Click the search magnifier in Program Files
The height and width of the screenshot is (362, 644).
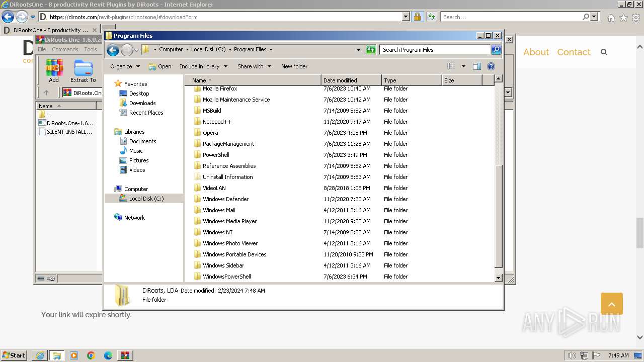pos(496,50)
